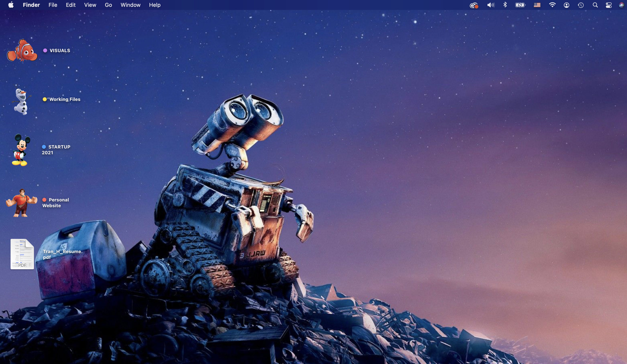The image size is (627, 364).
Task: Open the Bluetooth status menu
Action: [x=505, y=5]
